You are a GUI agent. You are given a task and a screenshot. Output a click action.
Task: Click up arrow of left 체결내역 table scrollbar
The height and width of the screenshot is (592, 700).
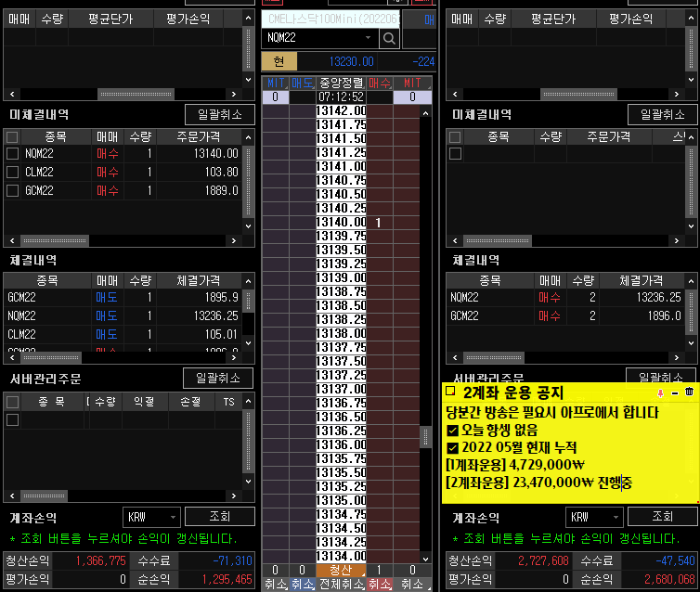(x=248, y=281)
